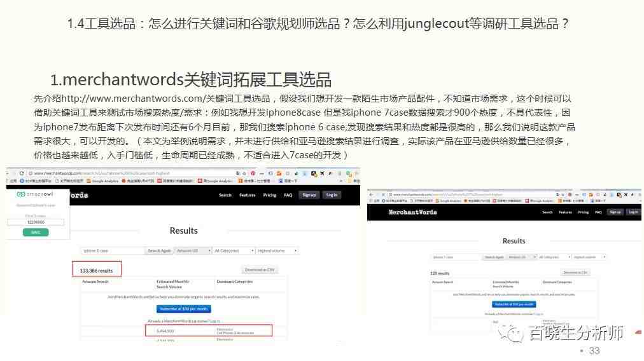
Task: Click Sign up in left MerchantWords header
Action: click(x=309, y=195)
